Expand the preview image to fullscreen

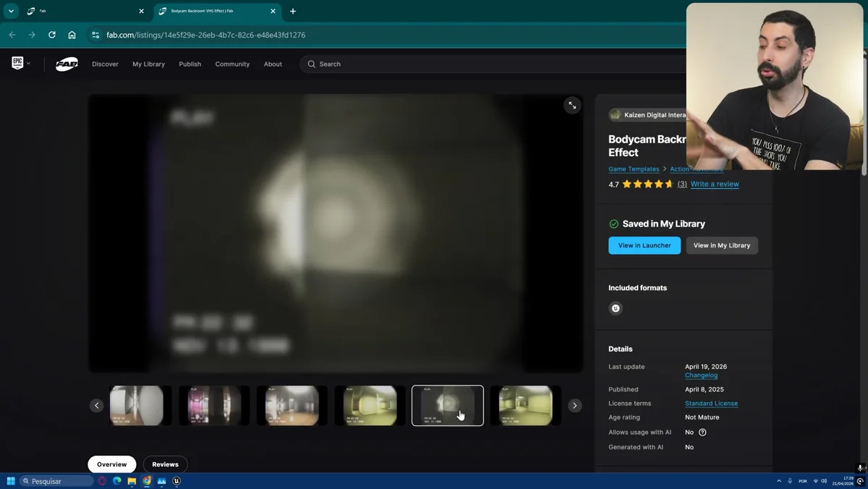[572, 106]
